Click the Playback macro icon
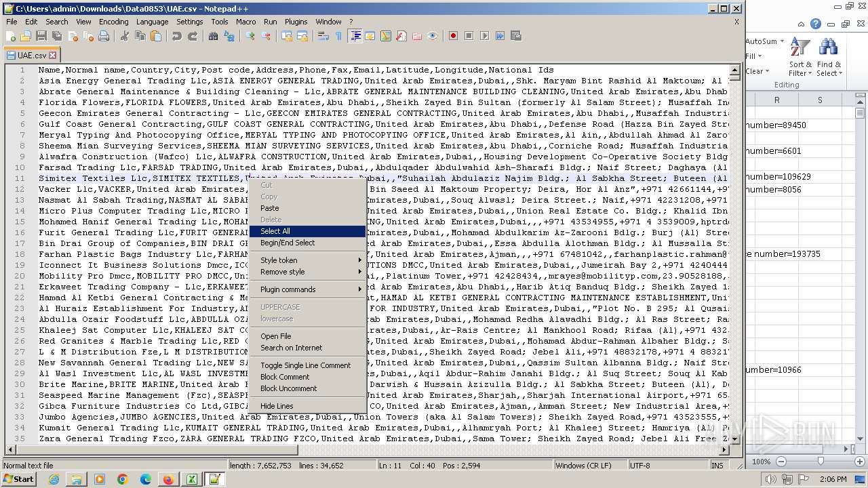Screen dimensions: 868x488 pos(484,36)
